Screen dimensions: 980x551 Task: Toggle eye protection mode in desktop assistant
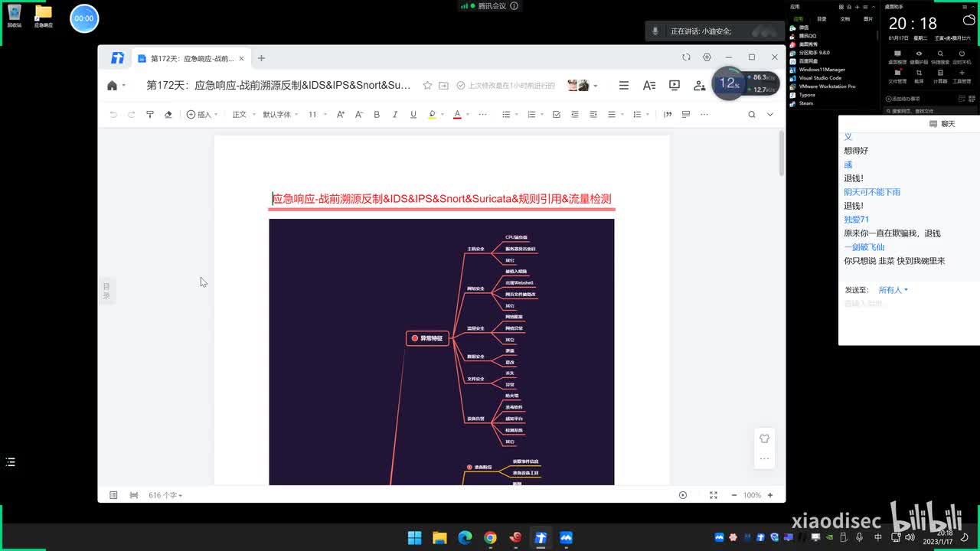coord(919,57)
